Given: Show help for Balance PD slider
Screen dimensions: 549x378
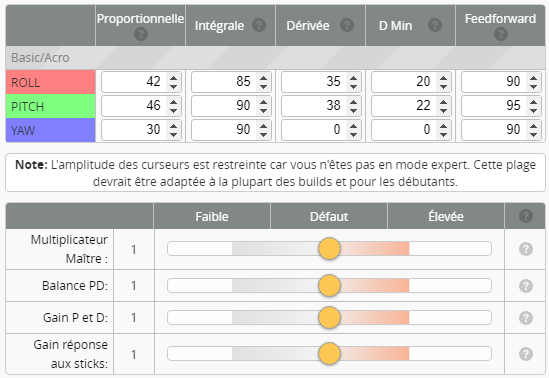Looking at the screenshot, I should [526, 286].
